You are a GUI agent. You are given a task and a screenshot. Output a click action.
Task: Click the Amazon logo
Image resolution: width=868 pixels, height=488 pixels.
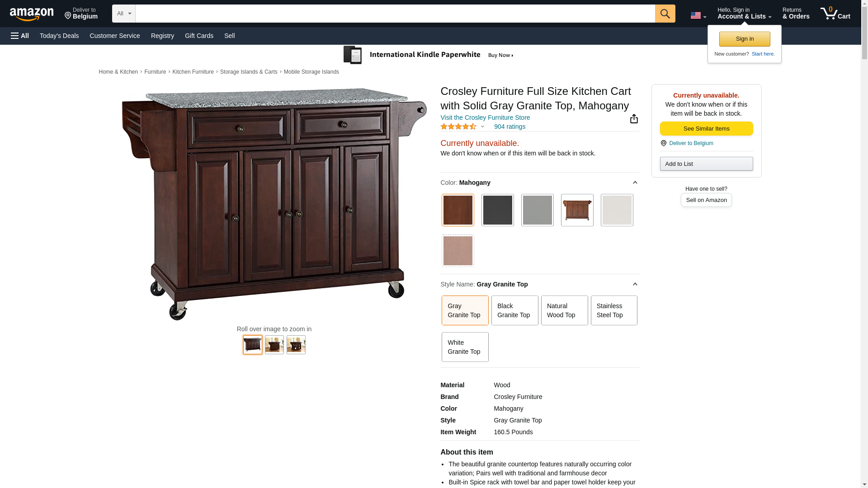32,14
